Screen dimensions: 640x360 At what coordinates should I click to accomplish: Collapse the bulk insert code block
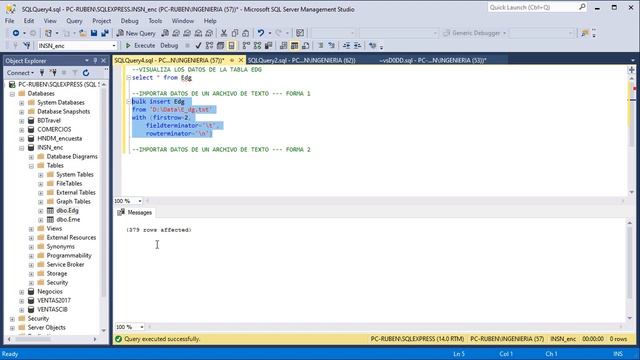[x=129, y=102]
